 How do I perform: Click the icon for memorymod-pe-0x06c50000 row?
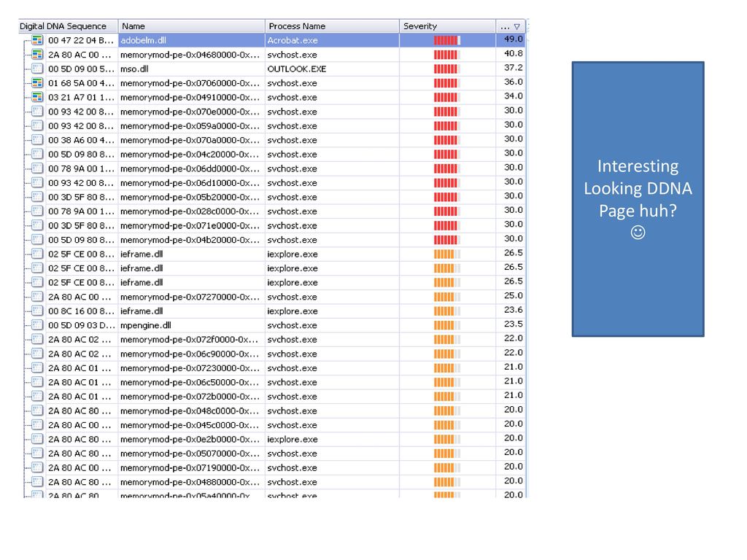click(37, 382)
